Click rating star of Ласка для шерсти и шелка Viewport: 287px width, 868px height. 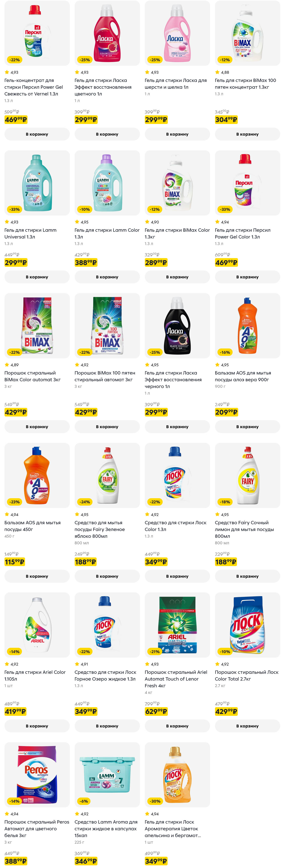click(147, 72)
